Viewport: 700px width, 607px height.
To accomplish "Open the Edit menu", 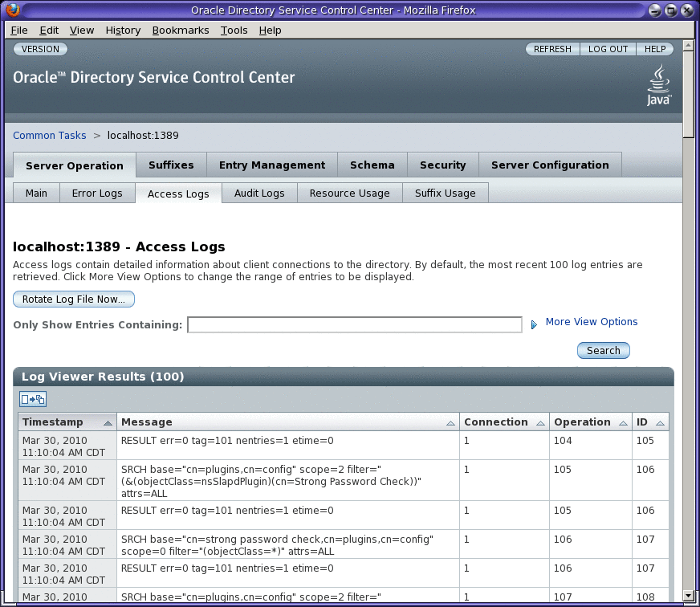I will click(49, 30).
